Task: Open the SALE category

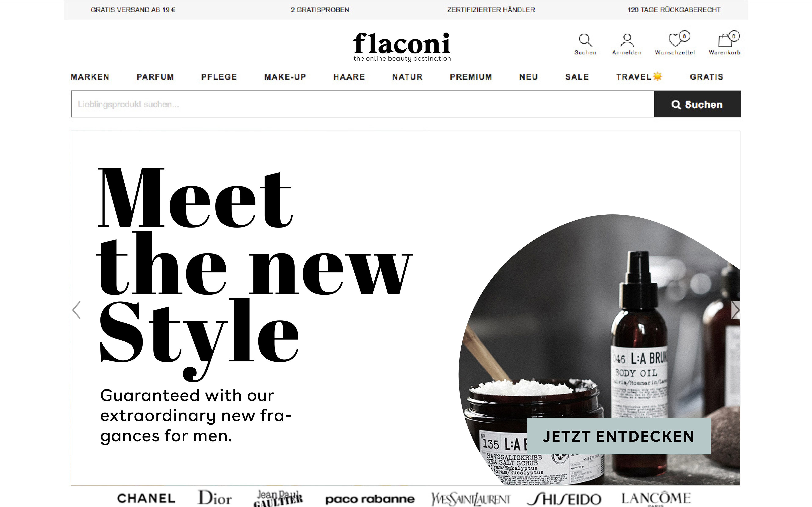Action: [x=577, y=77]
